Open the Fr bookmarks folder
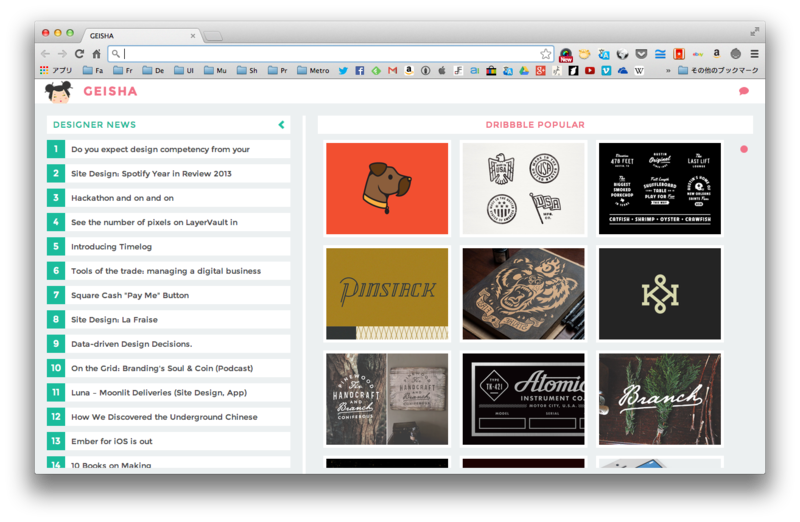This screenshot has width=800, height=522. (123, 70)
